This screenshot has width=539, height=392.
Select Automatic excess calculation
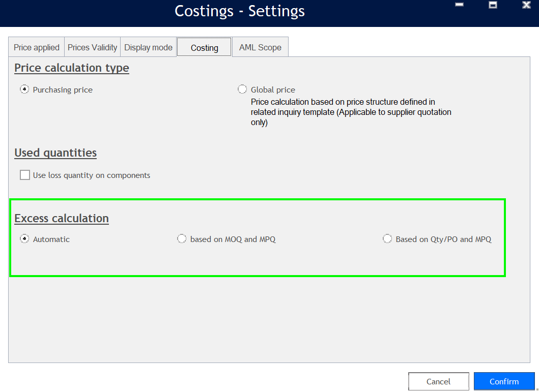click(24, 239)
